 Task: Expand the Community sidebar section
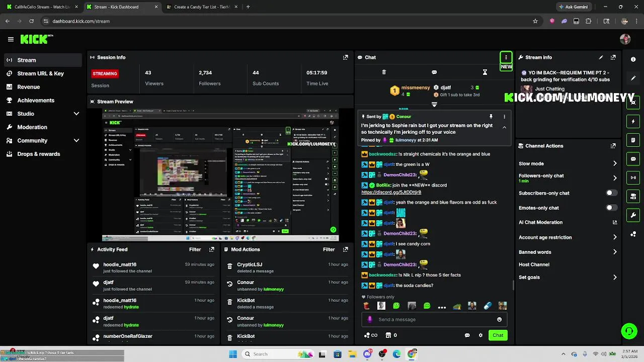[x=76, y=141]
